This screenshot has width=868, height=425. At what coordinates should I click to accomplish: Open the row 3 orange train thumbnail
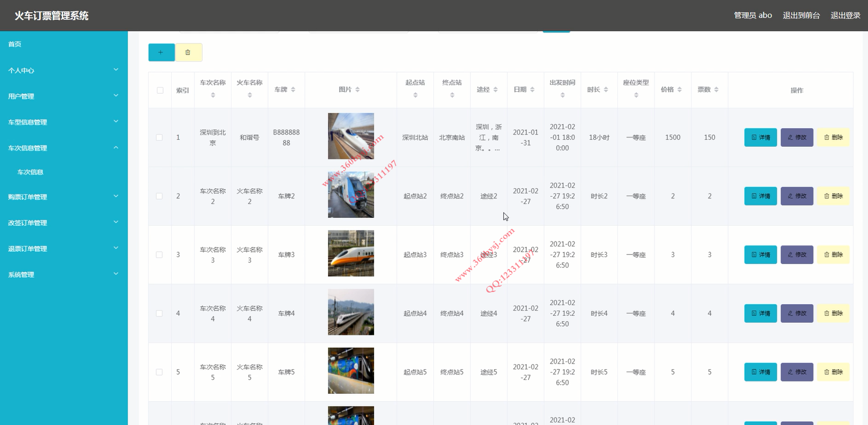pos(351,253)
